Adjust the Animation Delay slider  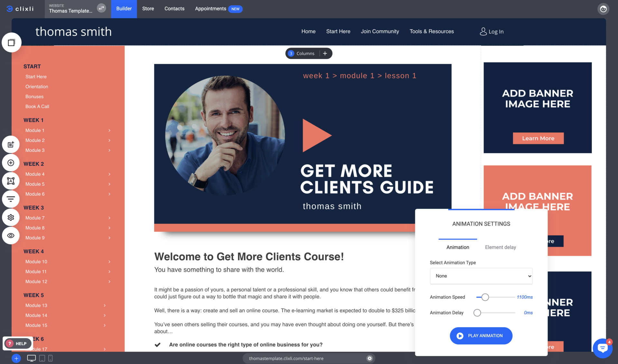(x=477, y=313)
